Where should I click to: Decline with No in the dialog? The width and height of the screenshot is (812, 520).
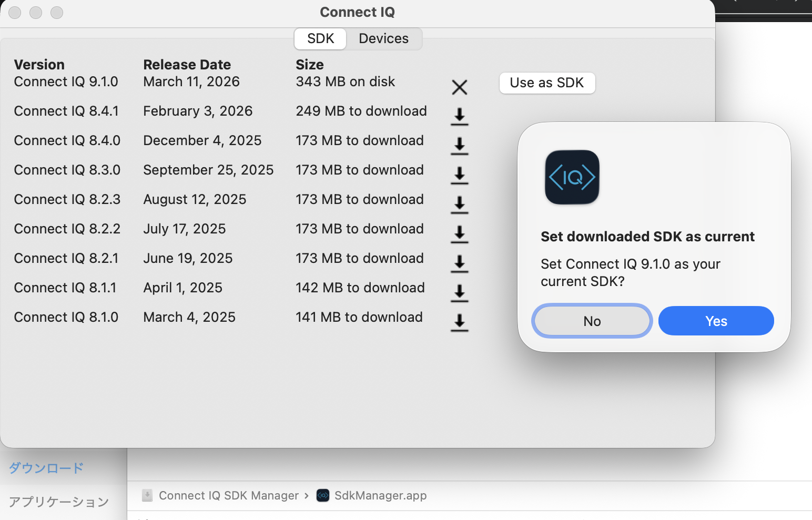[x=592, y=321]
